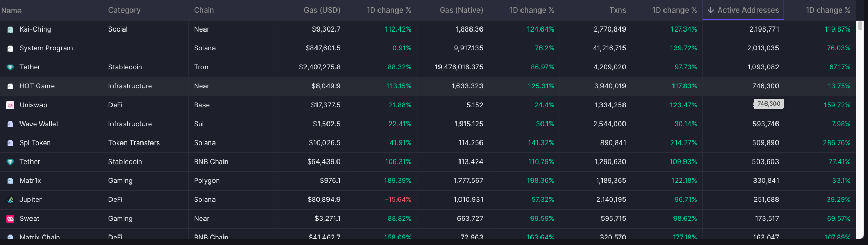The height and width of the screenshot is (245, 868).
Task: Sort by the Name column header
Action: click(x=11, y=10)
